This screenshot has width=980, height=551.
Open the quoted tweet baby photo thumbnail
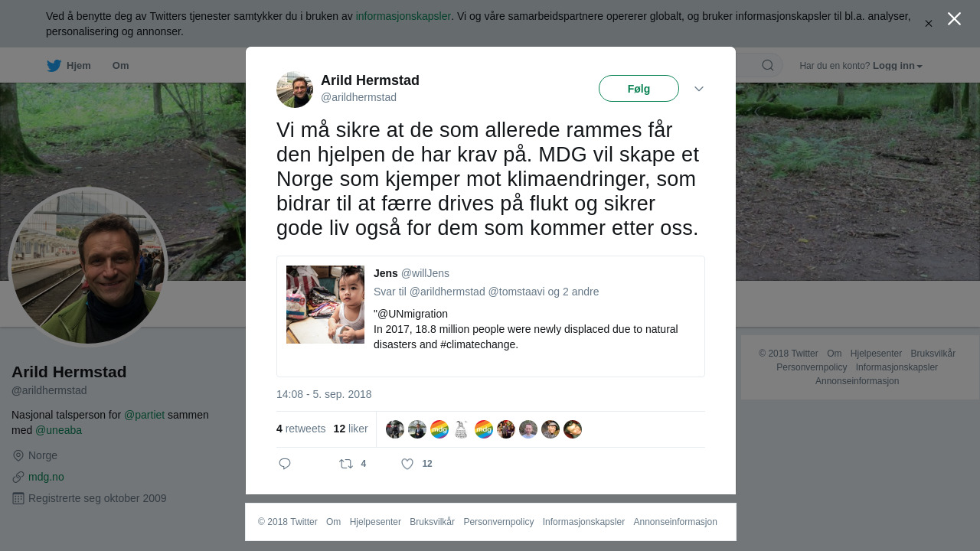[325, 305]
